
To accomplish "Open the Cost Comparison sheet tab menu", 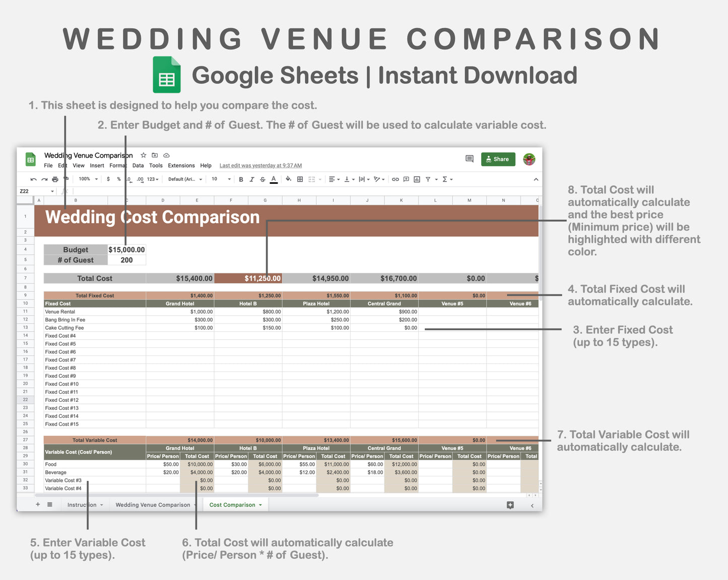I will (260, 504).
